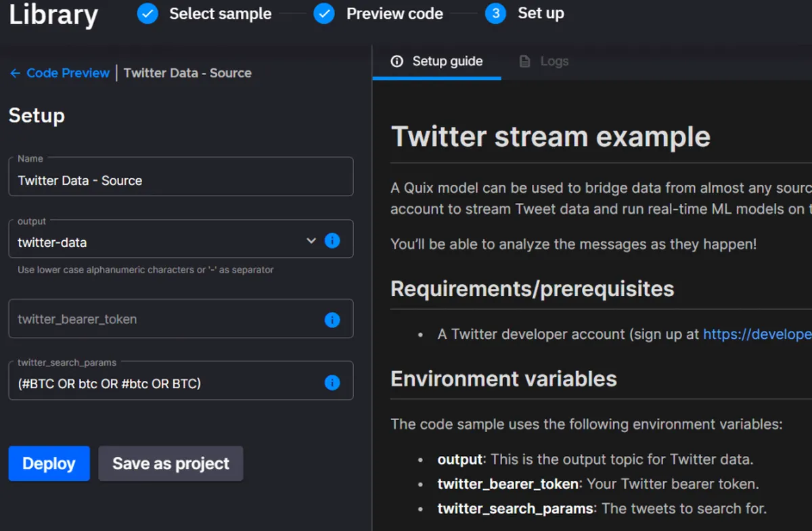Screen dimensions: 812x531
Task: Go to the Preview code step
Action: (394, 14)
